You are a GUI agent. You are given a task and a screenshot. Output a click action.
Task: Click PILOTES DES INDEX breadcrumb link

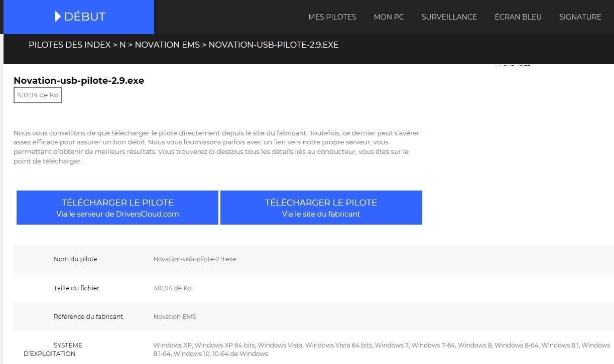point(70,45)
